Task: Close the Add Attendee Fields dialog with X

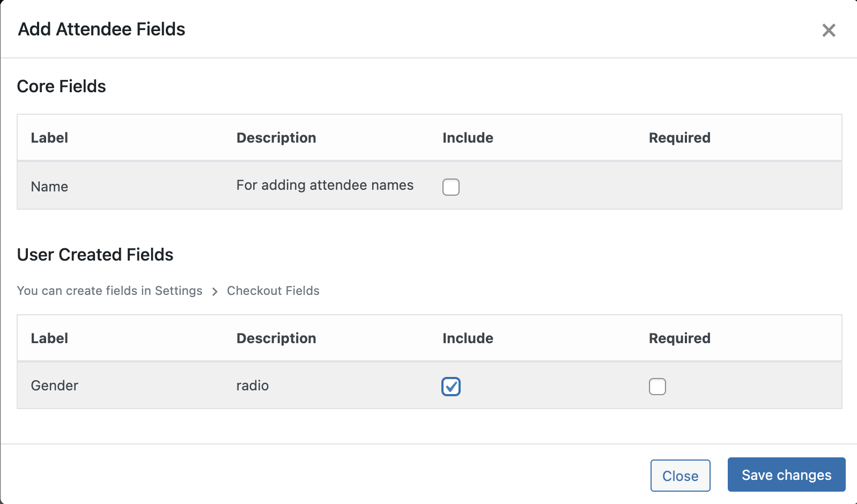Action: tap(829, 31)
